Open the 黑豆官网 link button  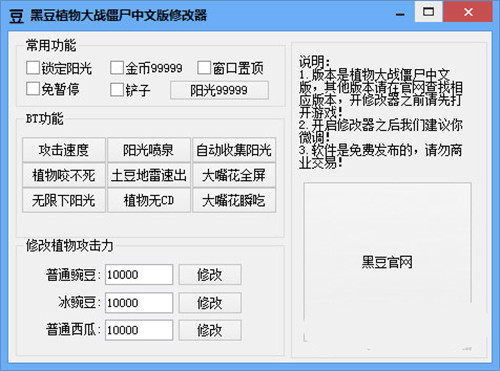click(387, 262)
